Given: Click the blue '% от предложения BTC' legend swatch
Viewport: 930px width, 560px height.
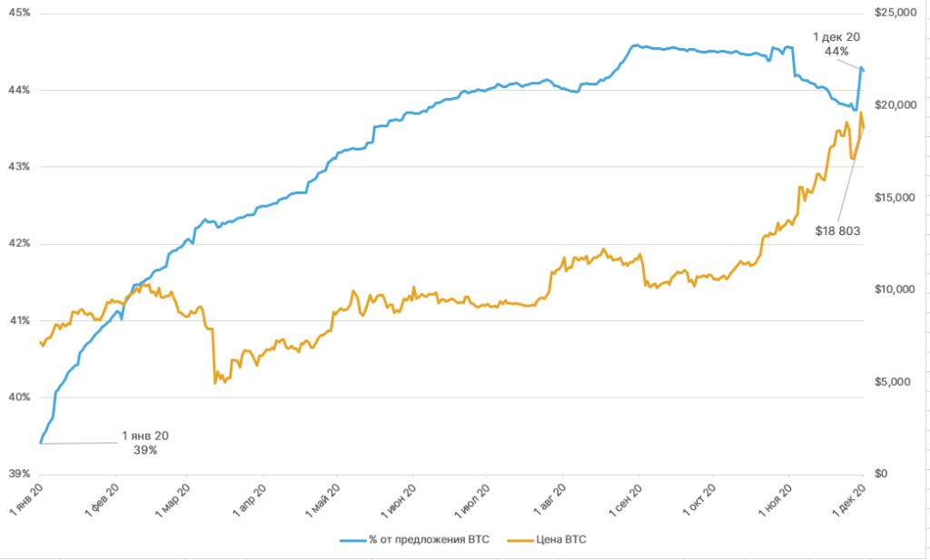Looking at the screenshot, I should pyautogui.click(x=351, y=540).
